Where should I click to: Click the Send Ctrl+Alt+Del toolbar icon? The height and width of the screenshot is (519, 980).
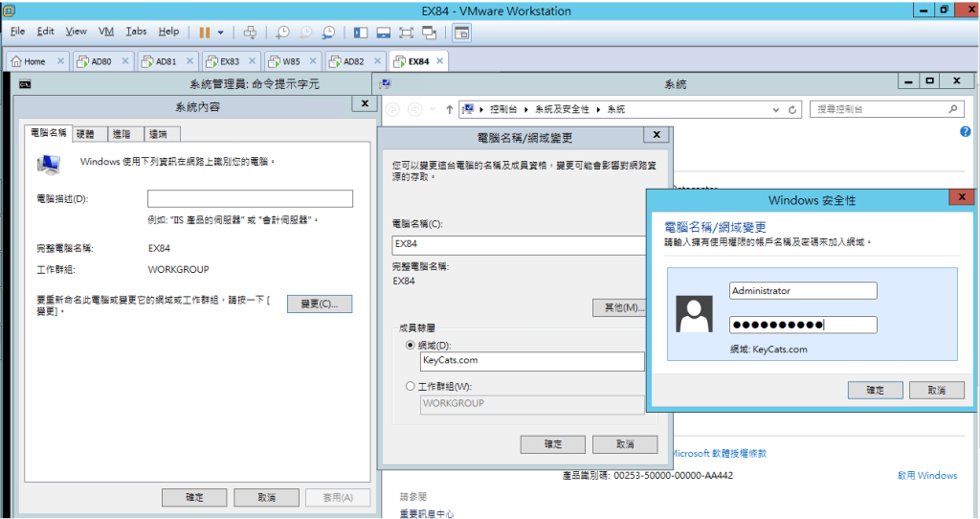(251, 32)
